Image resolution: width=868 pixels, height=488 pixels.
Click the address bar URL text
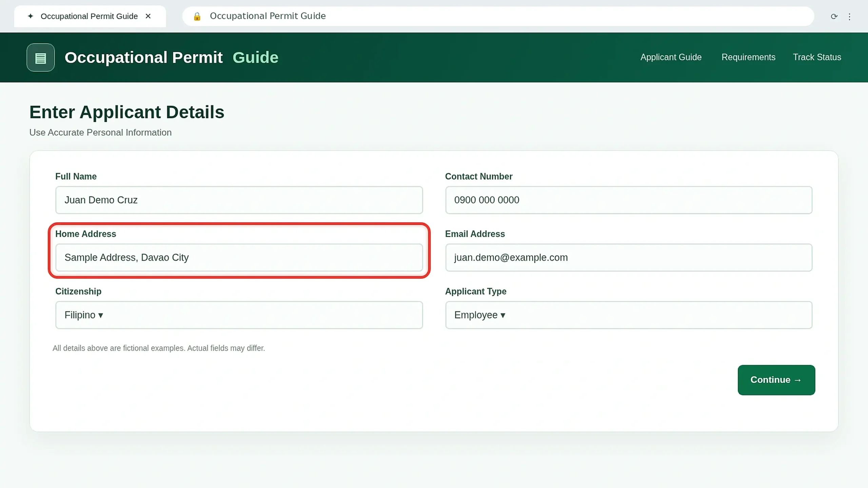[268, 16]
